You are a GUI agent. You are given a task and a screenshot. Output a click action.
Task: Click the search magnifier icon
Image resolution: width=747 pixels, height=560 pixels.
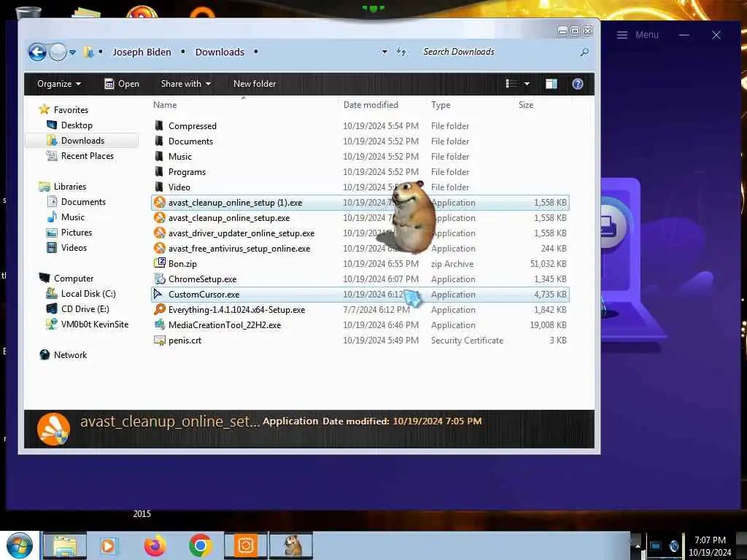tap(584, 52)
